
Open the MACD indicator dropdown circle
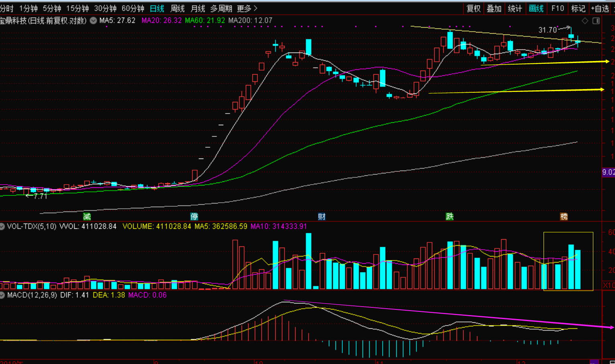coord(2,295)
